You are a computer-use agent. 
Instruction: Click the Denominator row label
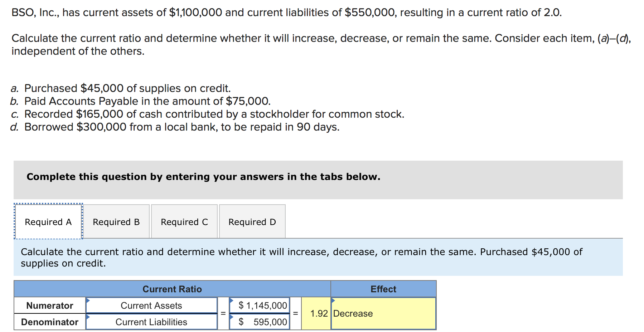pos(49,322)
